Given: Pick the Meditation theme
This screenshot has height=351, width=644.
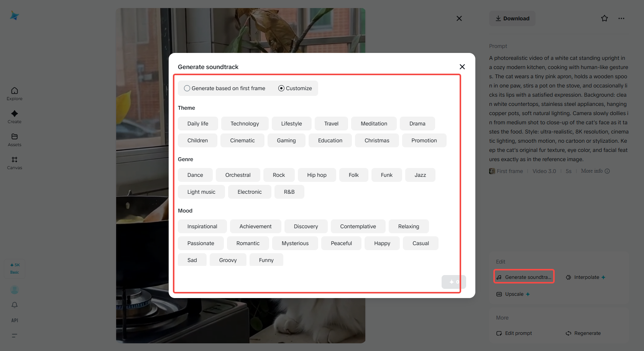Looking at the screenshot, I should (374, 124).
